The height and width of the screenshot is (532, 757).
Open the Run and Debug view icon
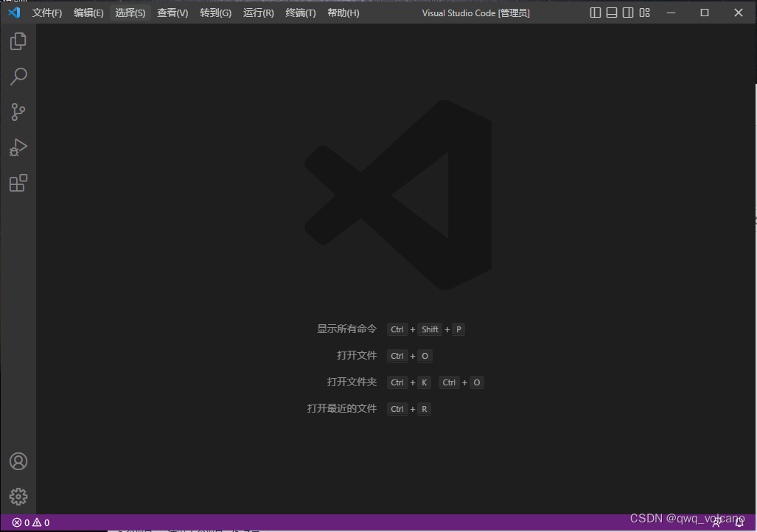(18, 147)
